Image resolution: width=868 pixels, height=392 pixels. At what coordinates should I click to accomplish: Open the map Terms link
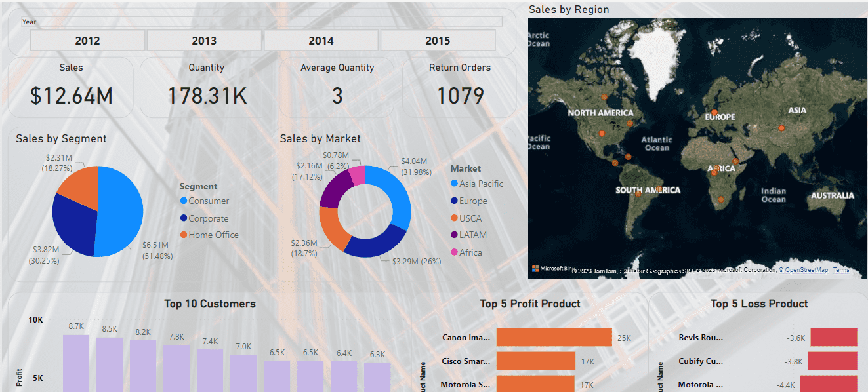click(x=840, y=270)
